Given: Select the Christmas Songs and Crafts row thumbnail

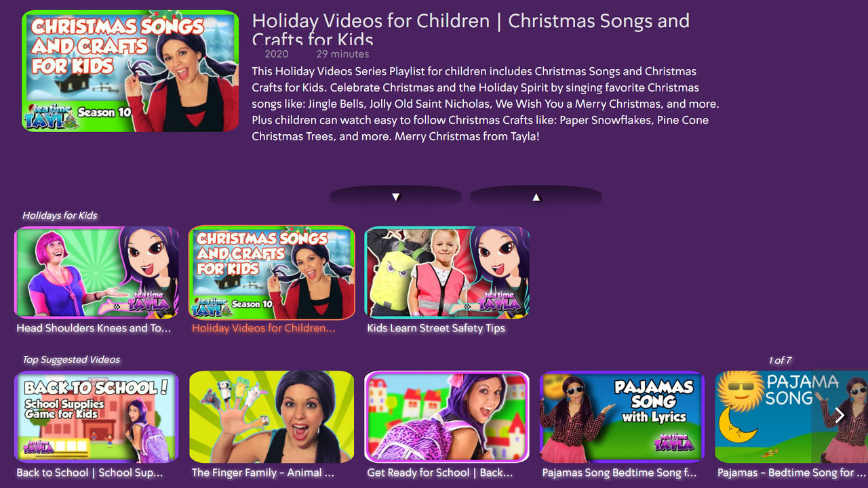Looking at the screenshot, I should [272, 272].
